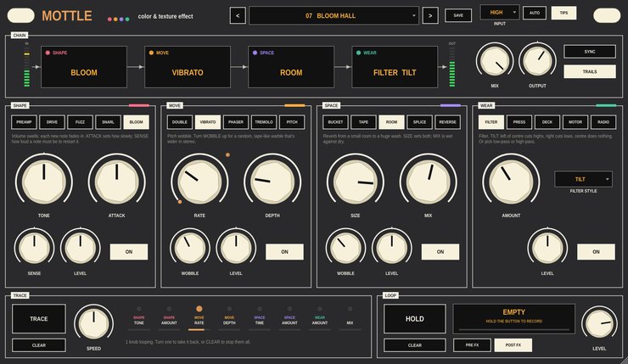Click the HOLD loop button

414,319
